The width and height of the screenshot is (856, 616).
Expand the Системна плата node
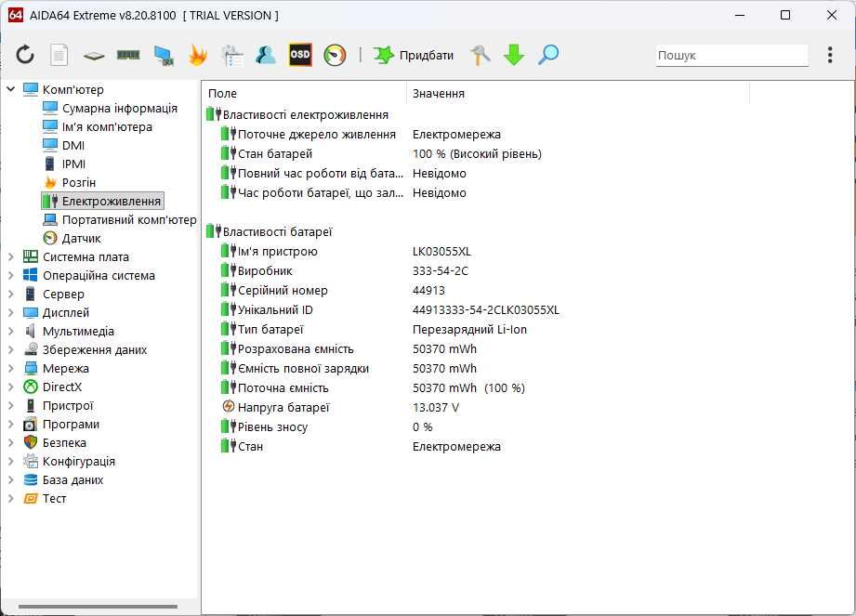coord(11,256)
